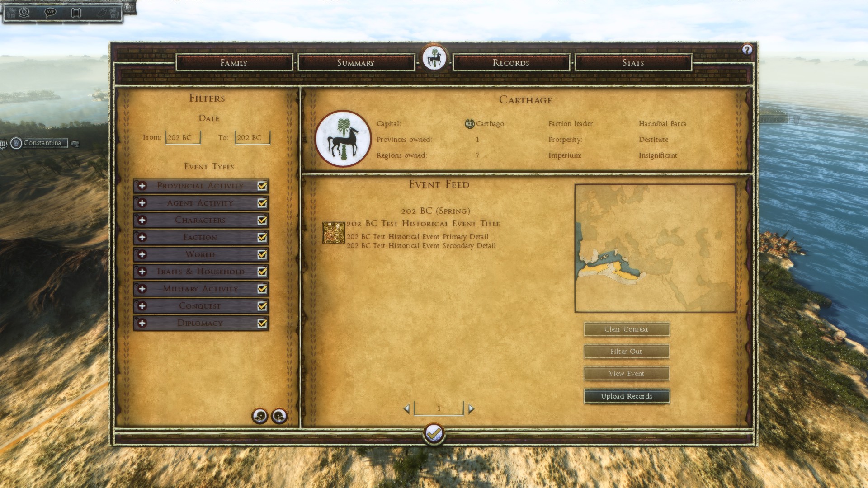Expand Conquest event types
The height and width of the screenshot is (488, 868).
[142, 306]
